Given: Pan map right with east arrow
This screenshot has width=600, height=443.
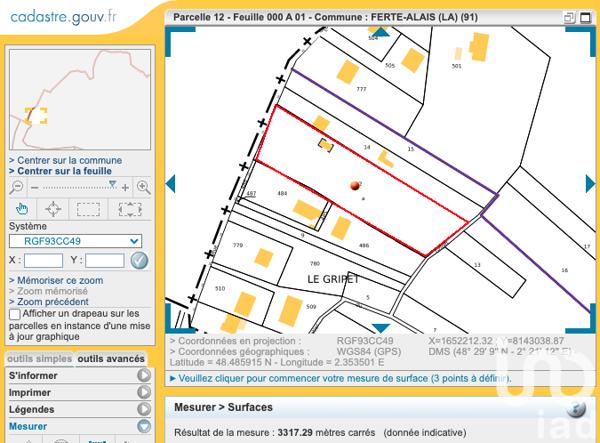Looking at the screenshot, I should point(592,183).
